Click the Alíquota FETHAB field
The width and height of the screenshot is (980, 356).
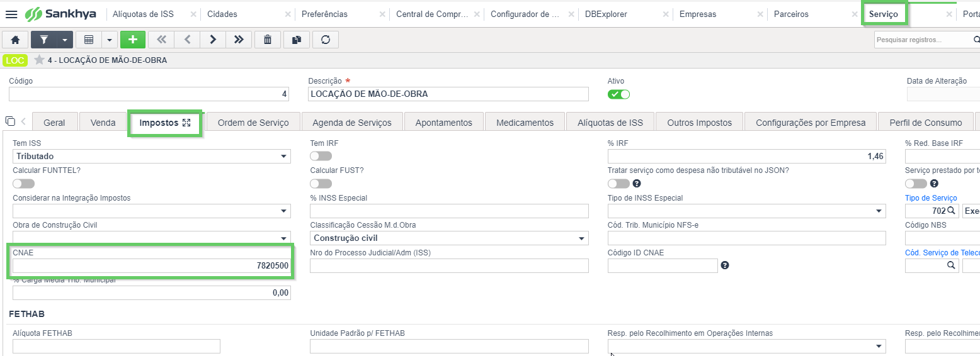[117, 346]
